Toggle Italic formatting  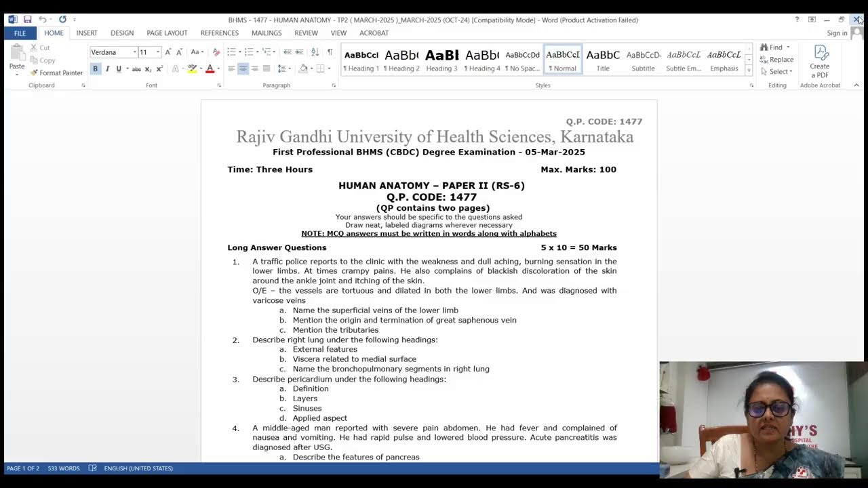(x=107, y=68)
